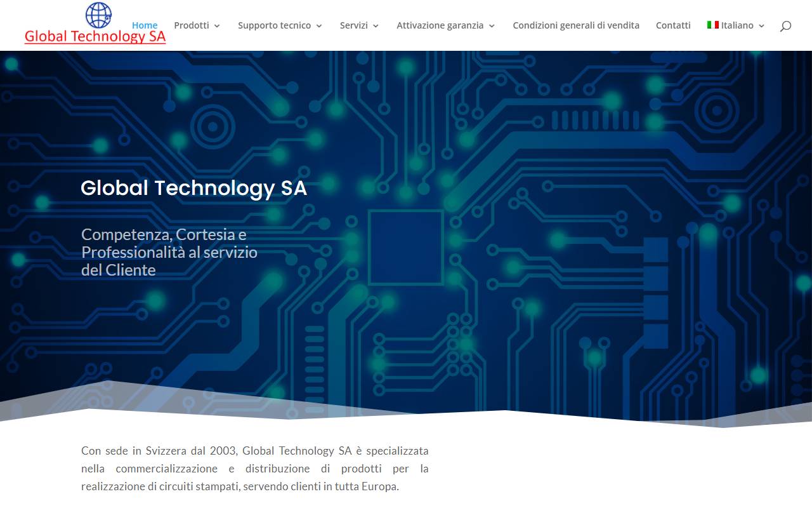Click the paragraph 'Con sede in Svizzera dal 2003'
The height and width of the screenshot is (508, 812).
click(255, 469)
